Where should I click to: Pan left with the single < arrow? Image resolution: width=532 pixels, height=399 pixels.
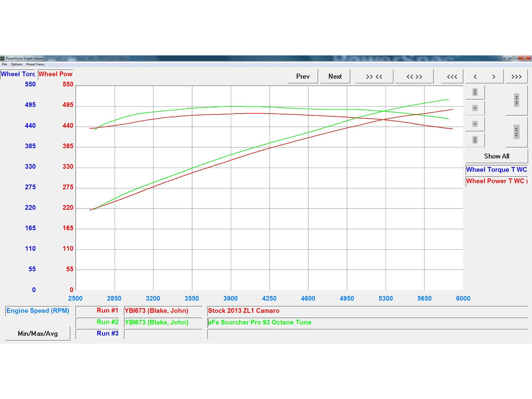click(475, 76)
